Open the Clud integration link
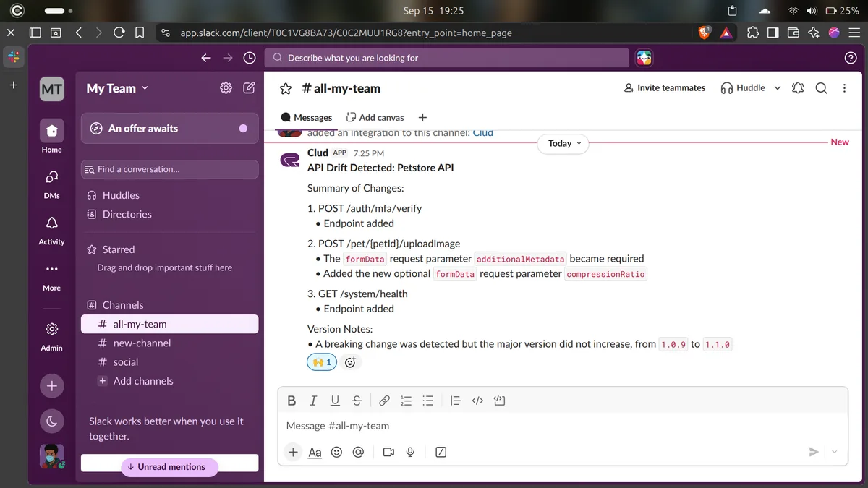This screenshot has width=868, height=488. click(482, 133)
